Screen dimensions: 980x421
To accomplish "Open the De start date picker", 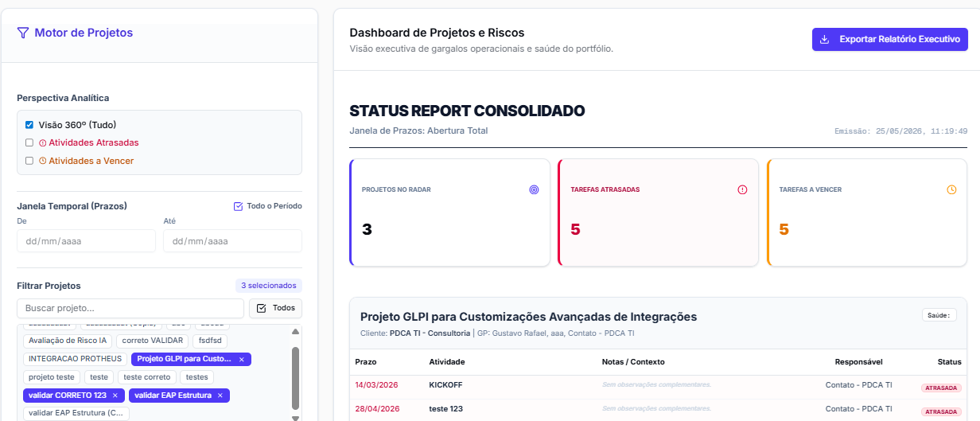I will coord(86,241).
